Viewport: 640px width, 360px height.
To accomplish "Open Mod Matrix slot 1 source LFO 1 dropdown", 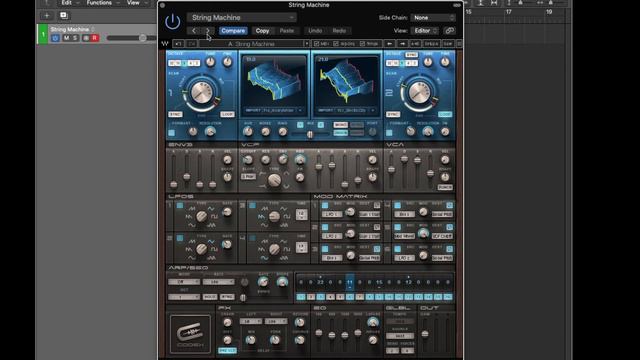I will tap(332, 214).
